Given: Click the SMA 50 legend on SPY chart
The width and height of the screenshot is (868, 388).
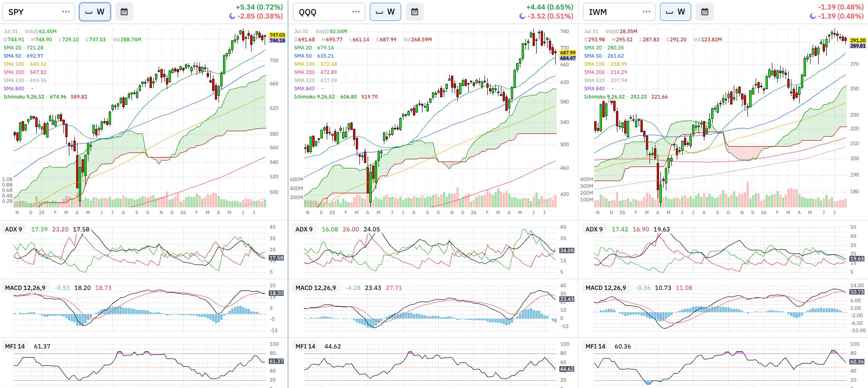Looking at the screenshot, I should coord(24,56).
